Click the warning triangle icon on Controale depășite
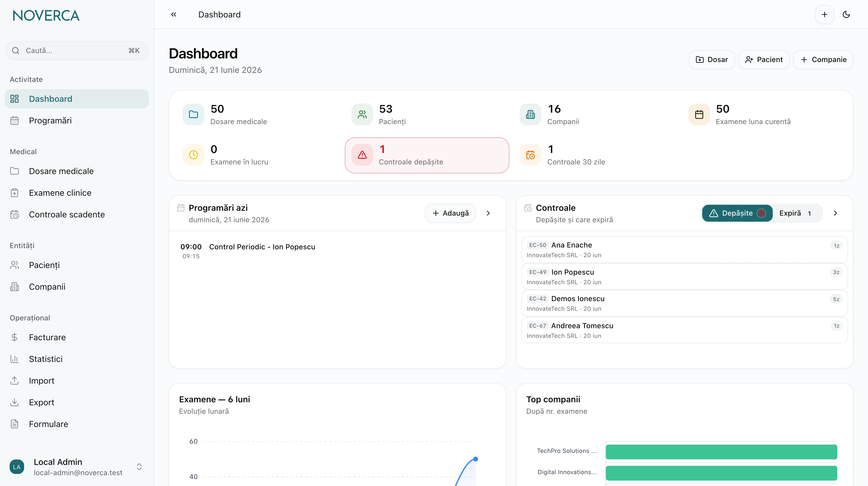868x486 pixels. tap(362, 155)
